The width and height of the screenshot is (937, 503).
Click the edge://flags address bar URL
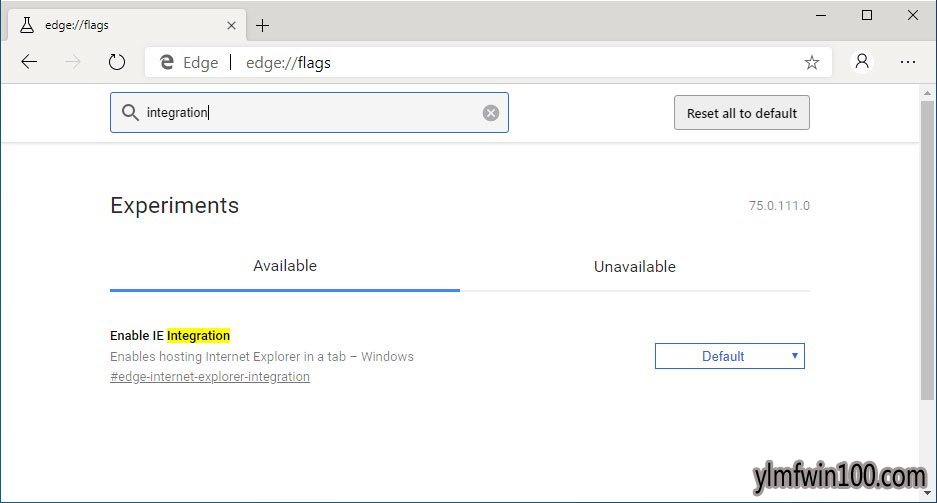(288, 63)
